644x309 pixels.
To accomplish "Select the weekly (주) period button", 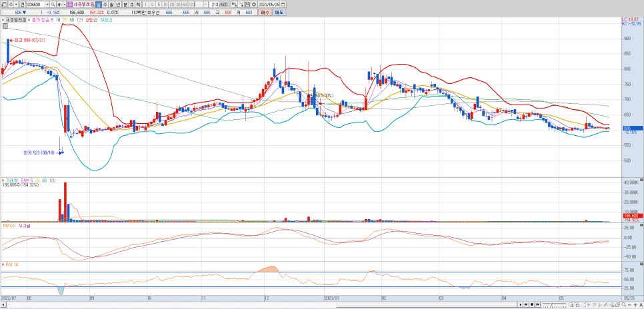I will tap(105, 4).
